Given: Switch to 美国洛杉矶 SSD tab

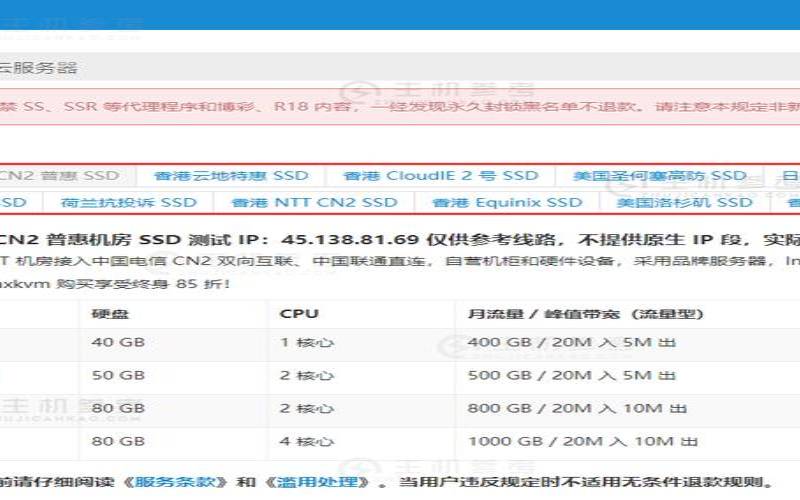Looking at the screenshot, I should (684, 202).
